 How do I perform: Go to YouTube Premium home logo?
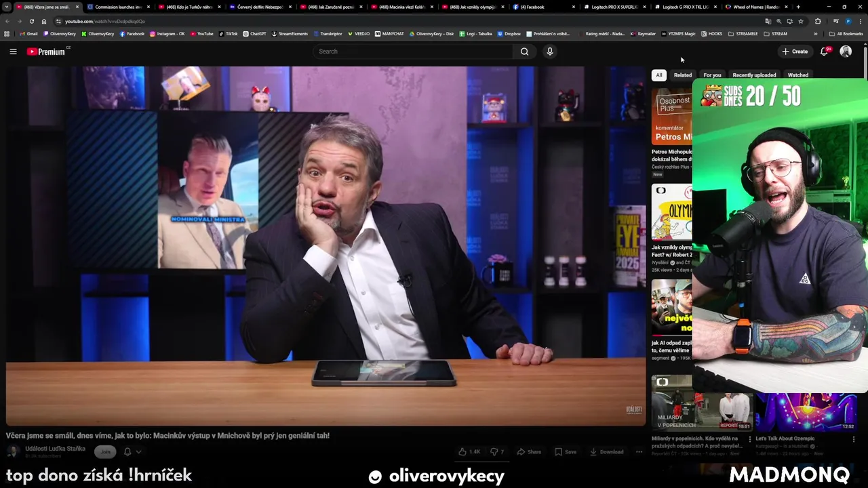(46, 52)
